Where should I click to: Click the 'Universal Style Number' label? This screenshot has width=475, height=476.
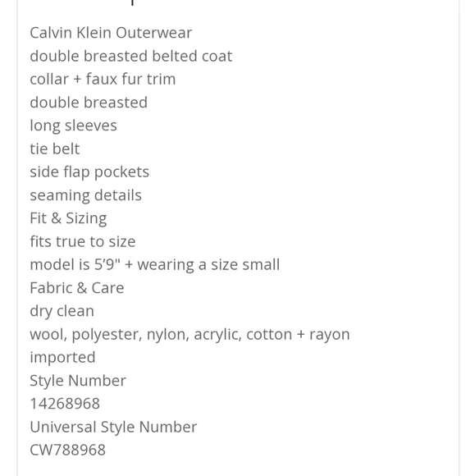click(113, 427)
